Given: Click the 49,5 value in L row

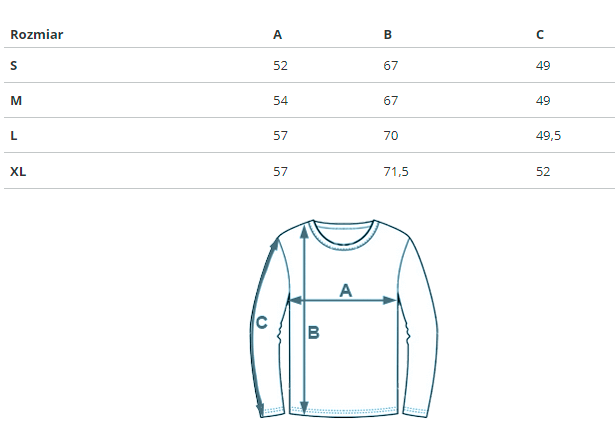Looking at the screenshot, I should (x=548, y=136).
